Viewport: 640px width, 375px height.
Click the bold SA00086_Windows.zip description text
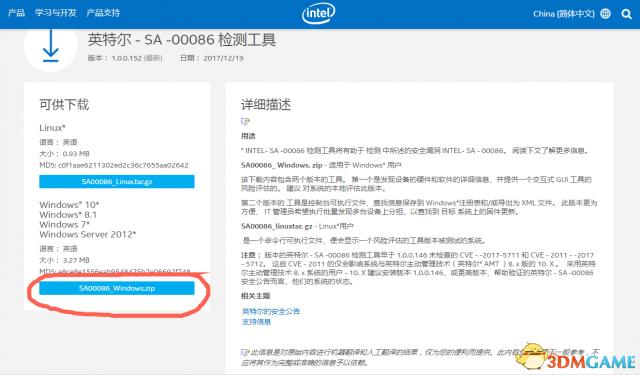click(x=282, y=165)
